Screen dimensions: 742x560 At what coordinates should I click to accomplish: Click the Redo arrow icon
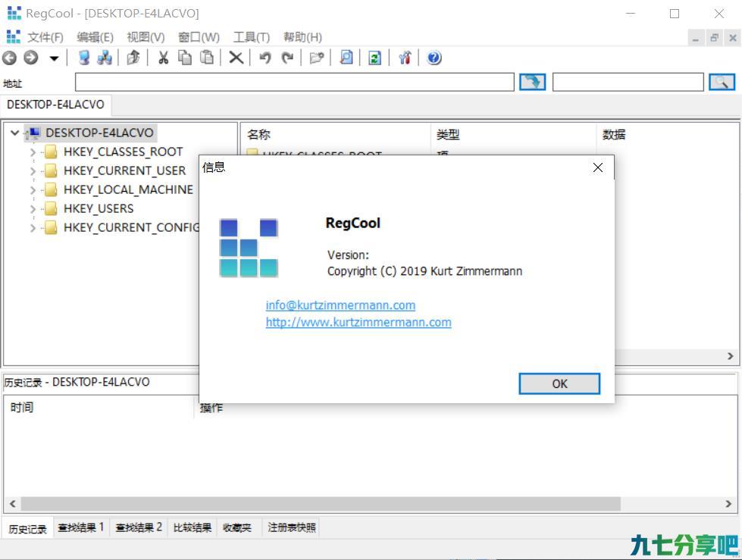pos(287,58)
